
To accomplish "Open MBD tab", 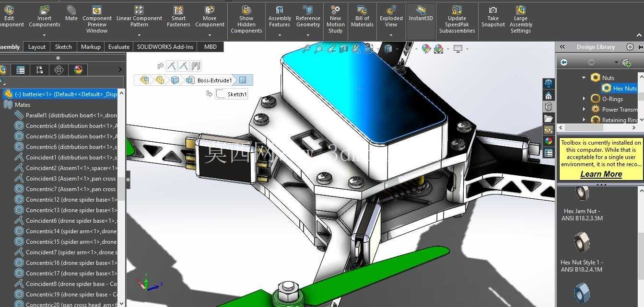I will click(x=211, y=46).
